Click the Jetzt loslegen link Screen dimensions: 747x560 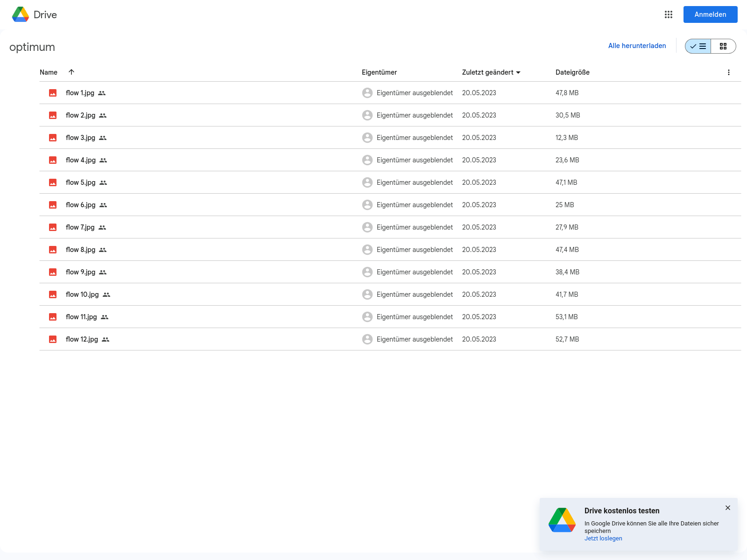click(x=603, y=539)
